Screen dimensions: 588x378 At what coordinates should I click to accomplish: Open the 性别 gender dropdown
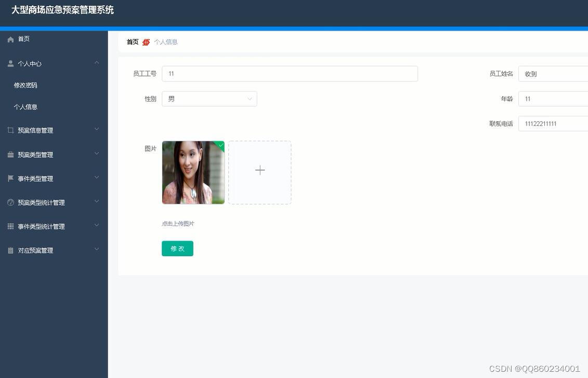coord(210,98)
